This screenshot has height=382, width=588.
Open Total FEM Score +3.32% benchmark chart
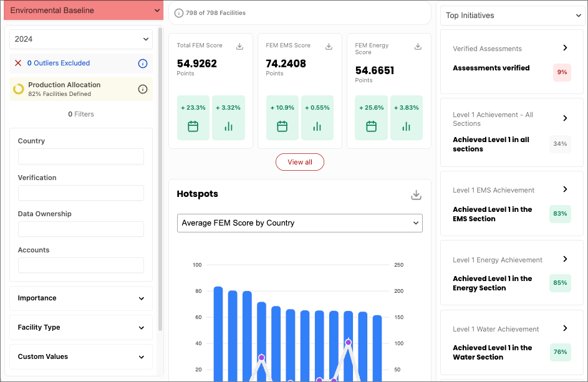coord(228,118)
